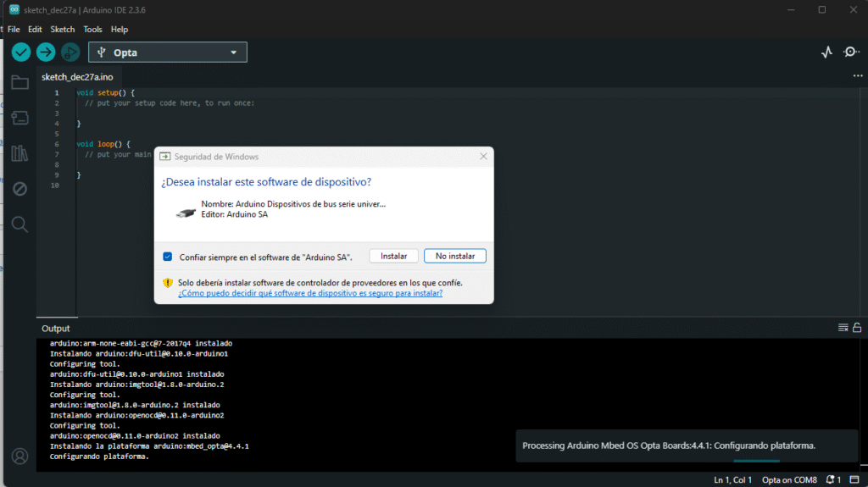Open the '¿Cómo puedo decidir' help link
The width and height of the screenshot is (868, 487).
tap(309, 294)
